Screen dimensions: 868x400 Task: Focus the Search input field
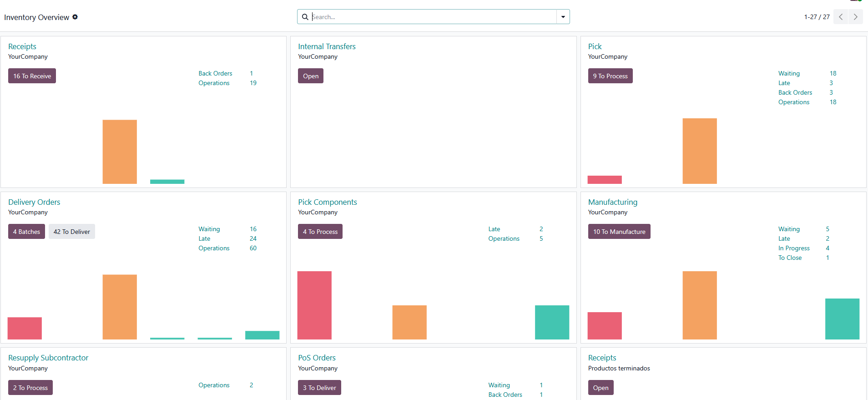432,17
